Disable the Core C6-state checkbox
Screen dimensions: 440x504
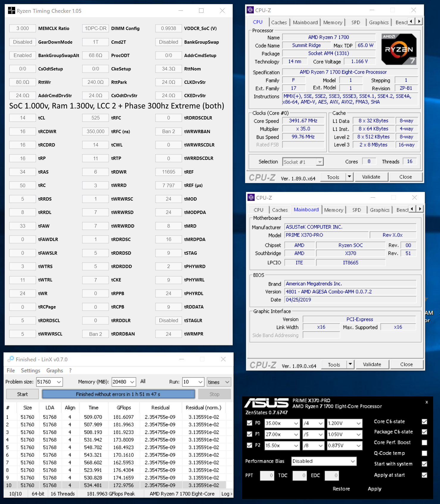[x=425, y=421]
